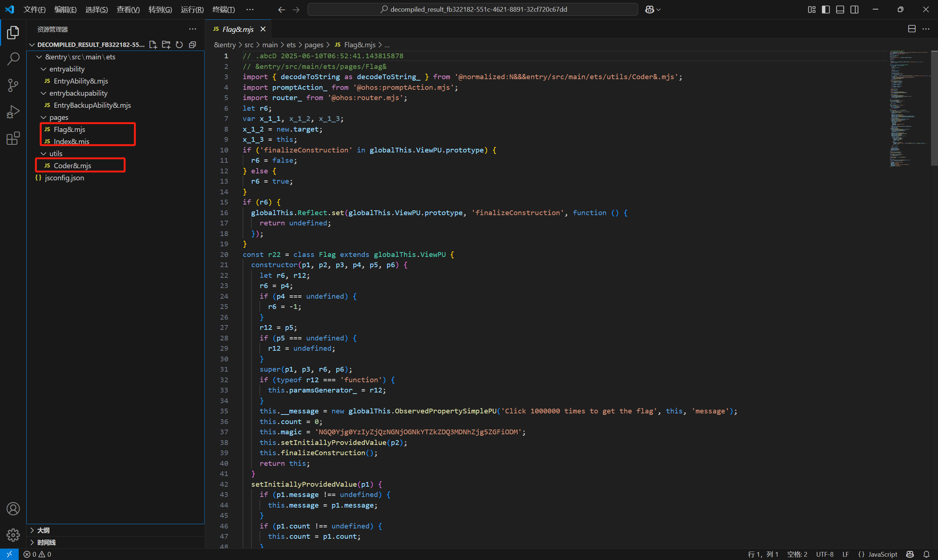Screen dimensions: 938x560
Task: Collapse all folders in explorer
Action: 192,45
